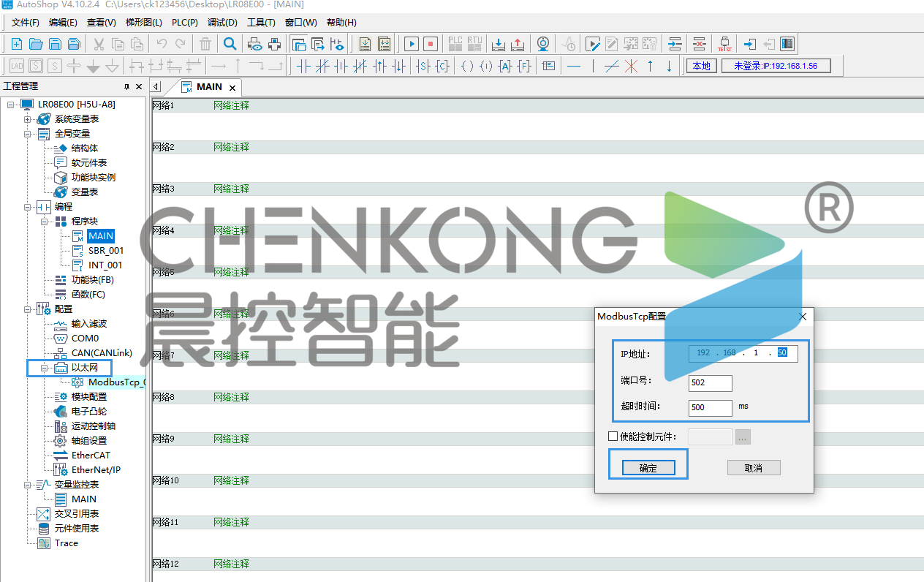Click the insert row icon with blue arrow
This screenshot has width=924, height=582.
click(x=675, y=44)
